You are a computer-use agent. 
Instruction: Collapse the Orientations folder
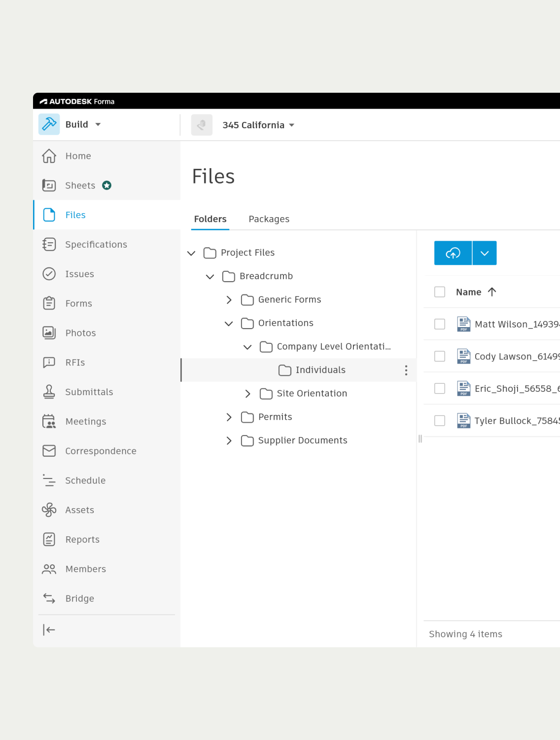[229, 324]
